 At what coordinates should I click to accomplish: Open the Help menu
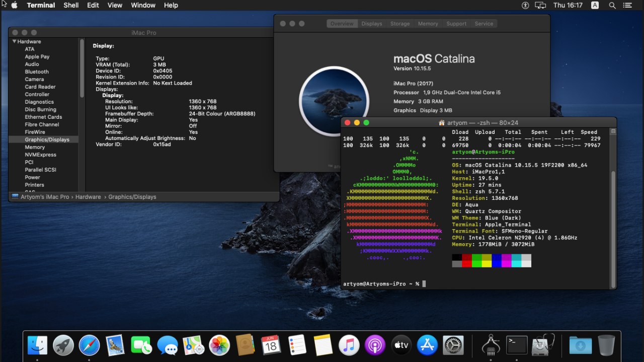coord(171,5)
